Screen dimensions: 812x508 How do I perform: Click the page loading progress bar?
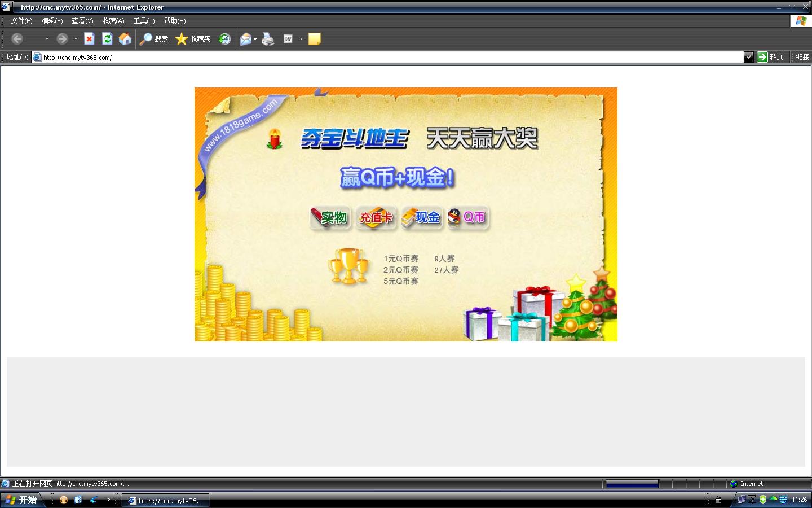tap(632, 484)
